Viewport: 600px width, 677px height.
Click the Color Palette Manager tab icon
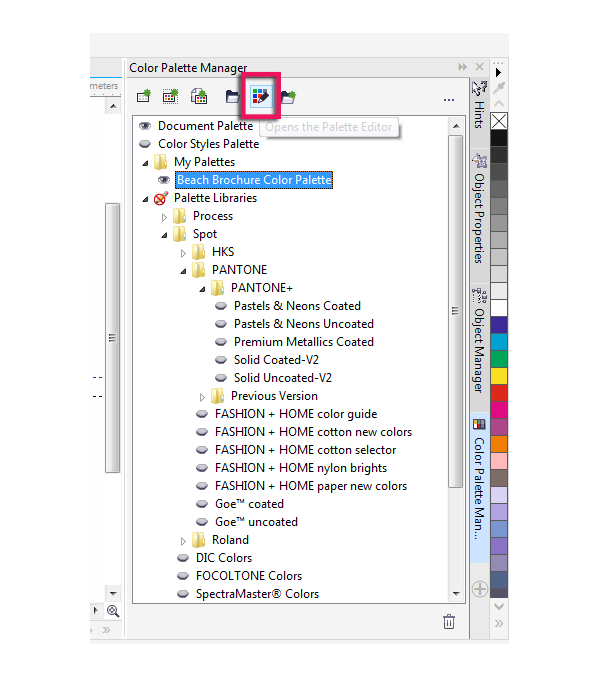[x=479, y=424]
